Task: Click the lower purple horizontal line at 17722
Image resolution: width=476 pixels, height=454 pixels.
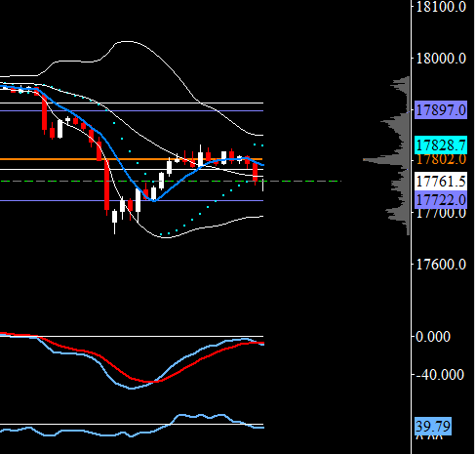Action: pyautogui.click(x=132, y=200)
